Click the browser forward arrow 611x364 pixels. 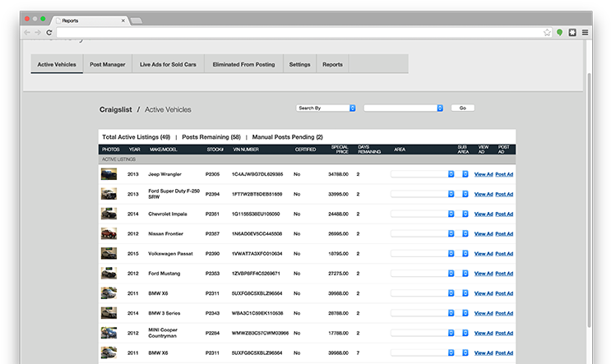click(38, 32)
